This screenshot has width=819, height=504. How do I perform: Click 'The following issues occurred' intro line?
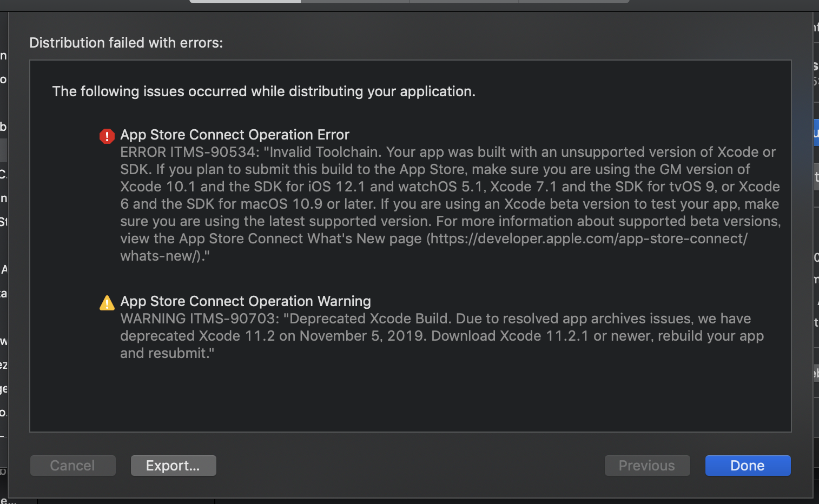pyautogui.click(x=263, y=91)
